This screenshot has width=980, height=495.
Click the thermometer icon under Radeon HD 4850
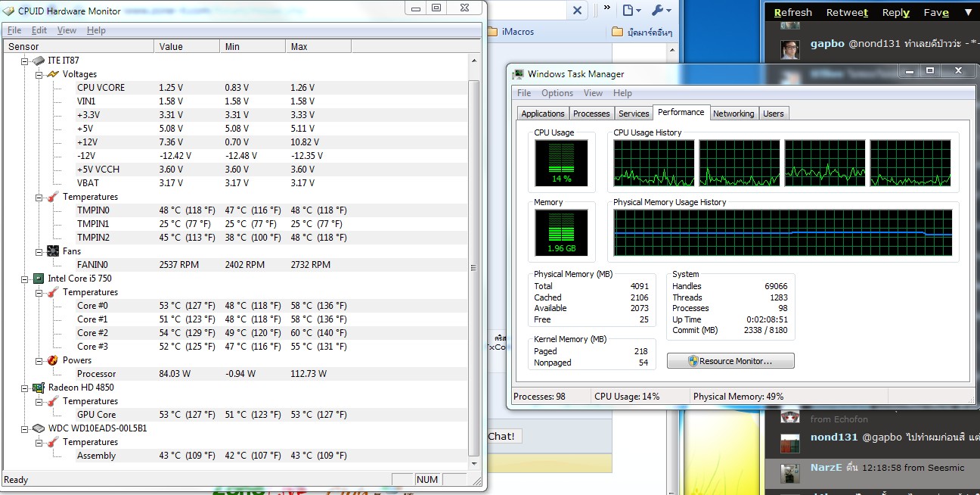[52, 401]
